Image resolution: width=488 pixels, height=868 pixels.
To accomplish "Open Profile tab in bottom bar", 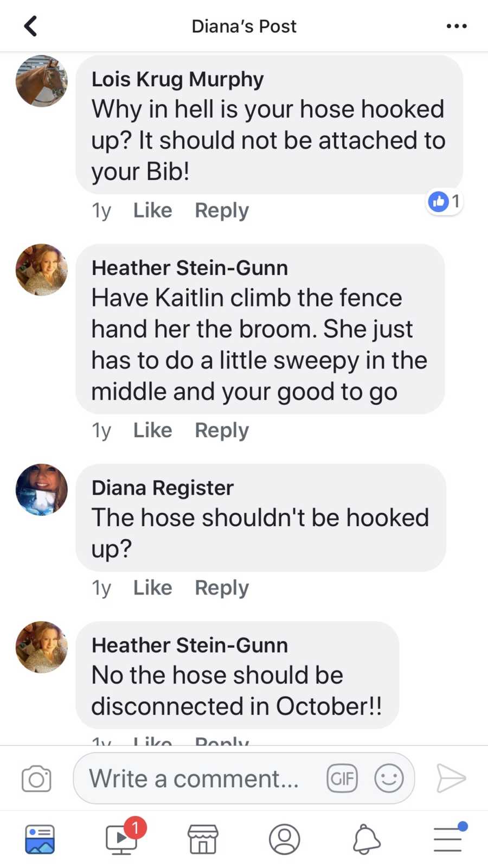I will click(x=284, y=839).
